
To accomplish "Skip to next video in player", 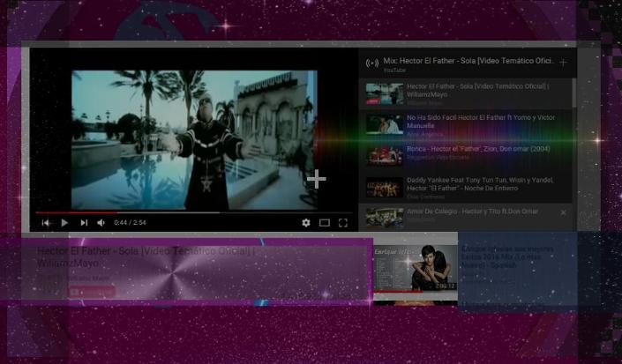I will pyautogui.click(x=84, y=223).
